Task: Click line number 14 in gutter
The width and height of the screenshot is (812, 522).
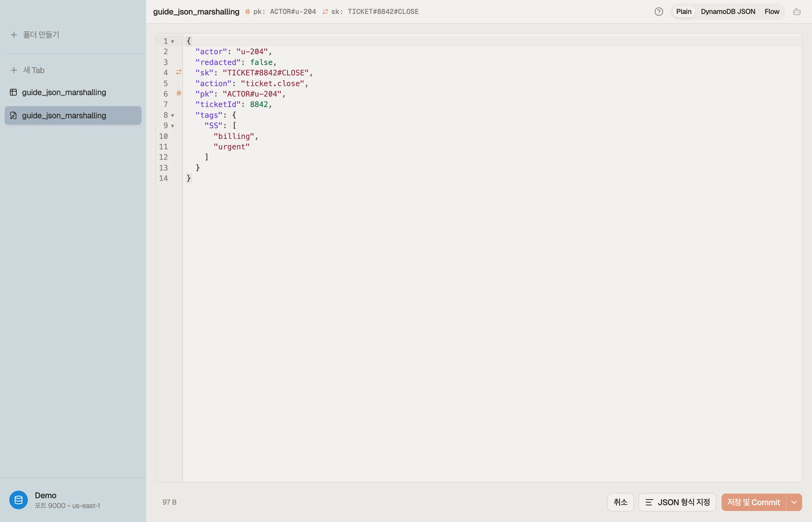Action: (x=163, y=178)
